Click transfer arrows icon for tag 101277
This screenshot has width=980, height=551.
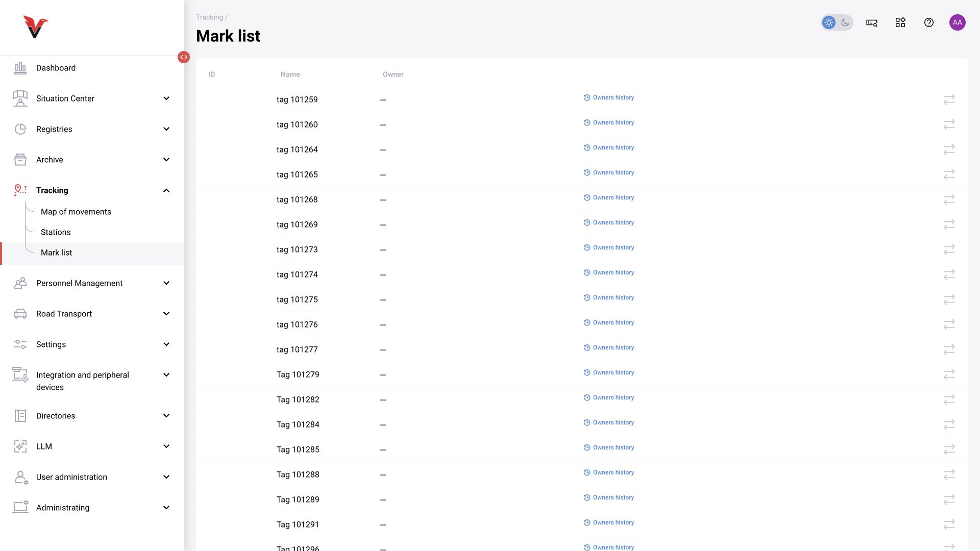pos(949,349)
